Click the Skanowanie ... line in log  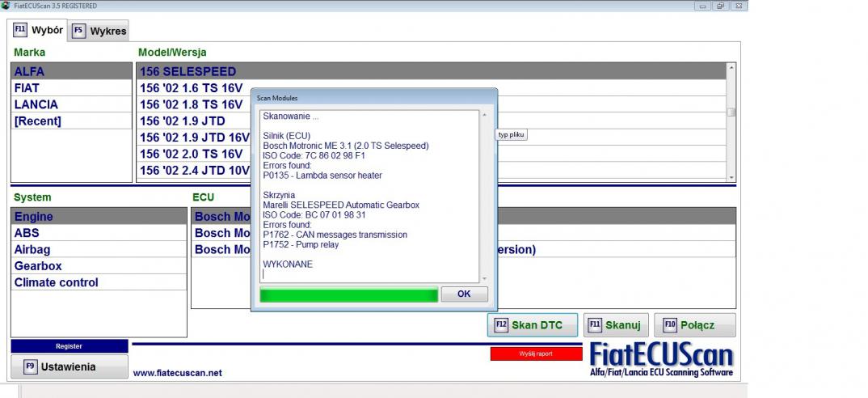point(291,116)
